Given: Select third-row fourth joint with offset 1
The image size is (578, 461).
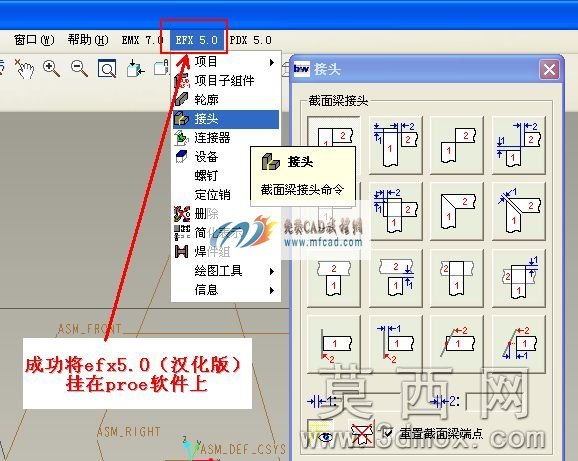Looking at the screenshot, I should click(519, 278).
